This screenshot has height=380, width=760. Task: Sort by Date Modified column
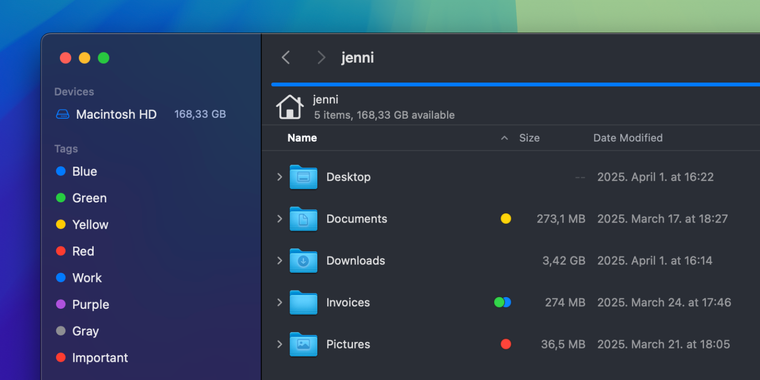pyautogui.click(x=628, y=138)
